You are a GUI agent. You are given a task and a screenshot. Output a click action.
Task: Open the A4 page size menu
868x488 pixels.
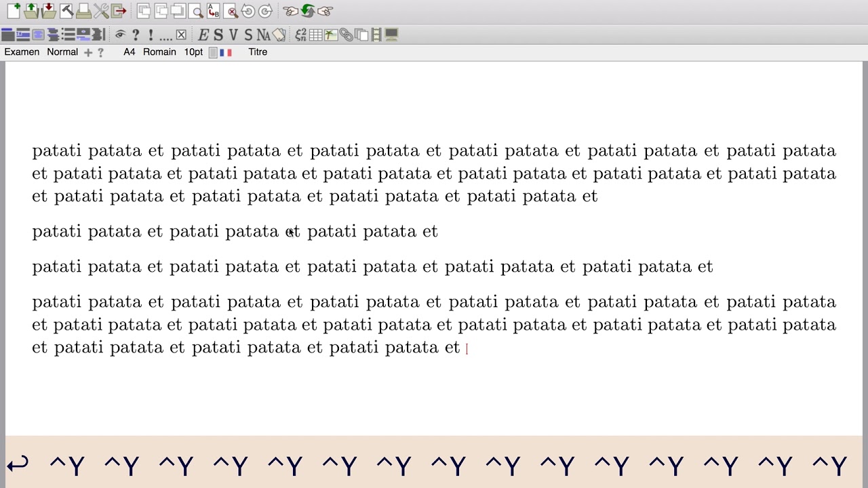[x=129, y=52]
